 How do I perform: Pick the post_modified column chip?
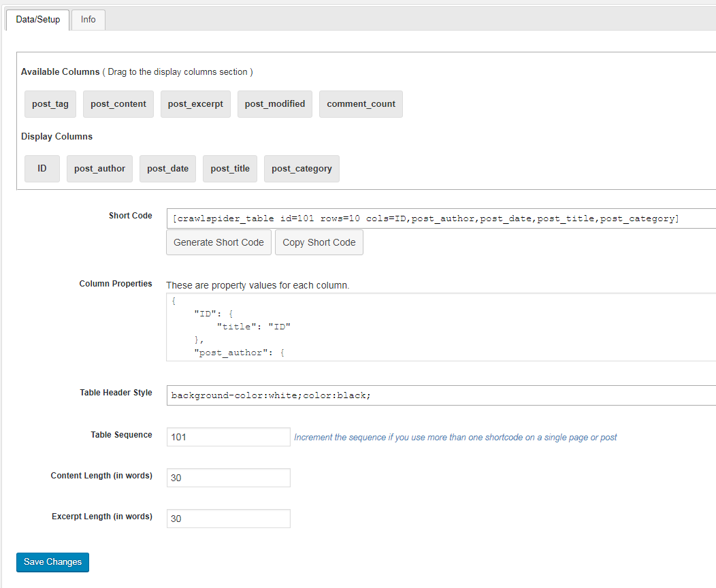(275, 104)
